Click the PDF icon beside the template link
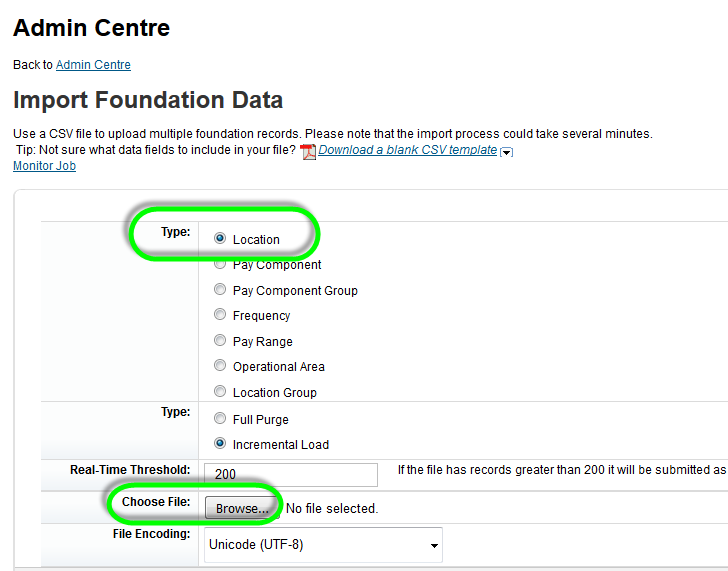728x571 pixels. click(308, 151)
